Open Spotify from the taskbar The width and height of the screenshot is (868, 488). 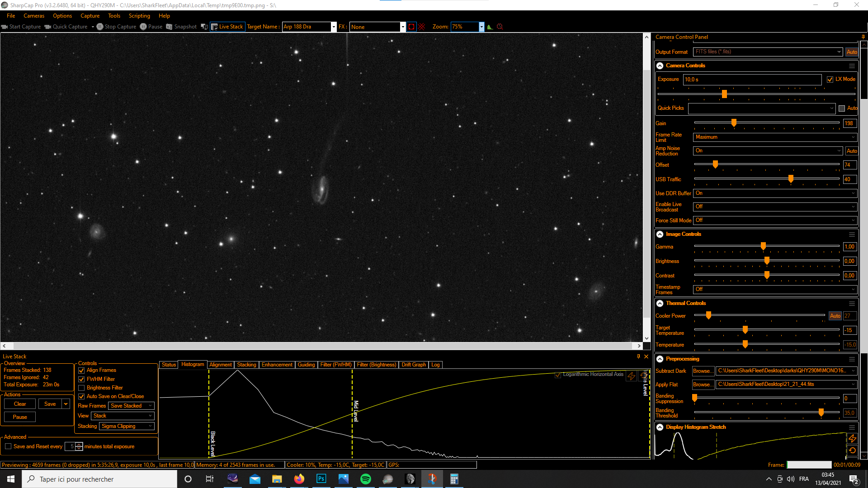coord(365,479)
